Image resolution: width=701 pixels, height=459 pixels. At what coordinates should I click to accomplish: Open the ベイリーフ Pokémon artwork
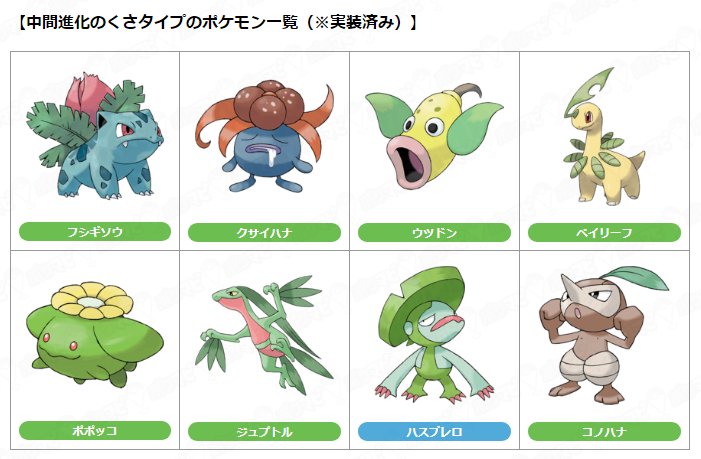(x=604, y=136)
